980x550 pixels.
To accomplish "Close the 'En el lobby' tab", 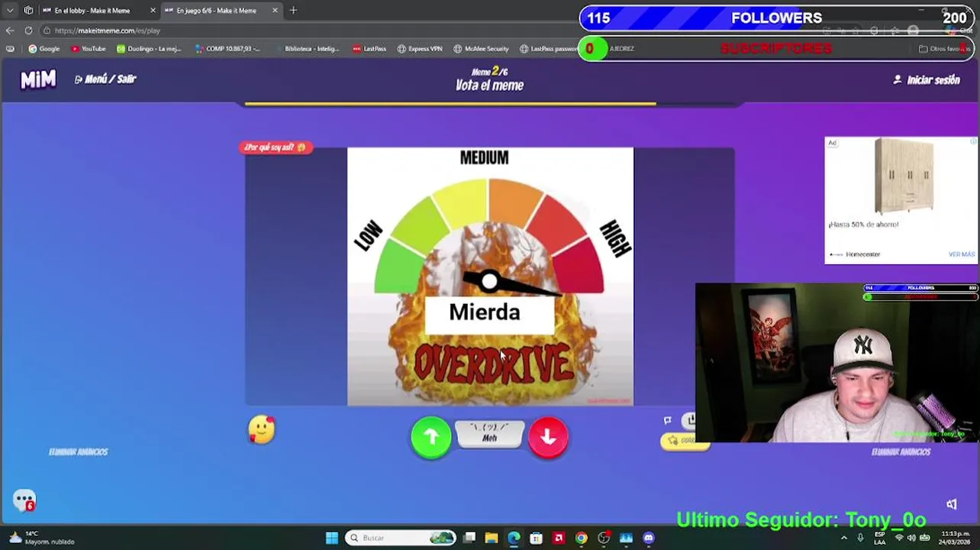I will click(x=153, y=11).
